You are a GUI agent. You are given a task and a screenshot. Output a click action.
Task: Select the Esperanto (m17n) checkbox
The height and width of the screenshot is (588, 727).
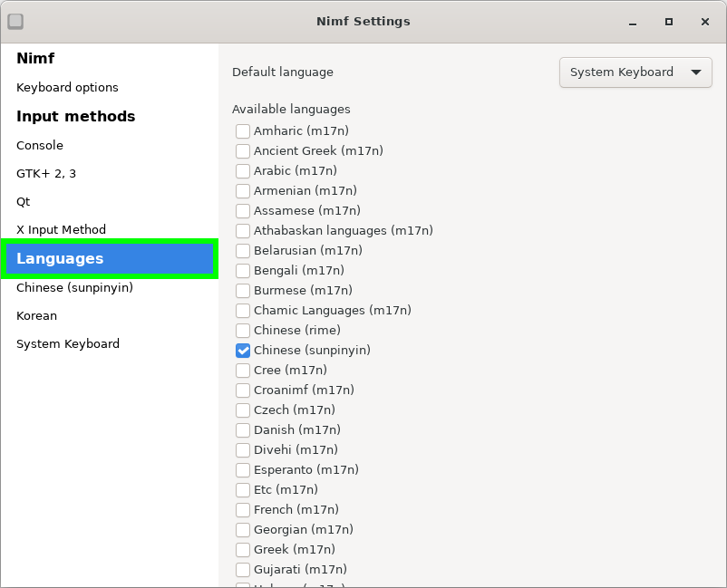tap(243, 470)
